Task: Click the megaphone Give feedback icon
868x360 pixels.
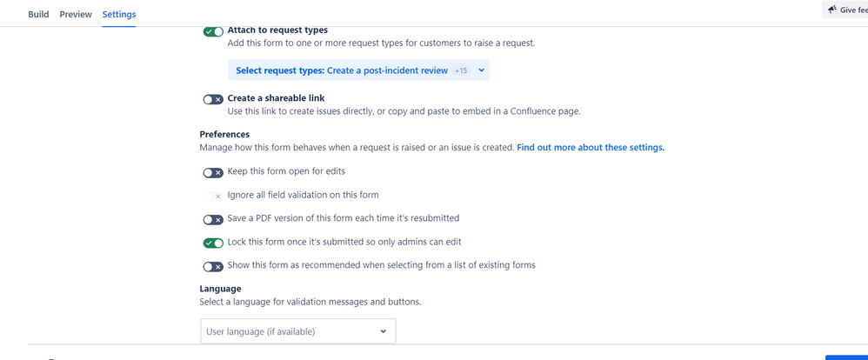Action: tap(832, 10)
